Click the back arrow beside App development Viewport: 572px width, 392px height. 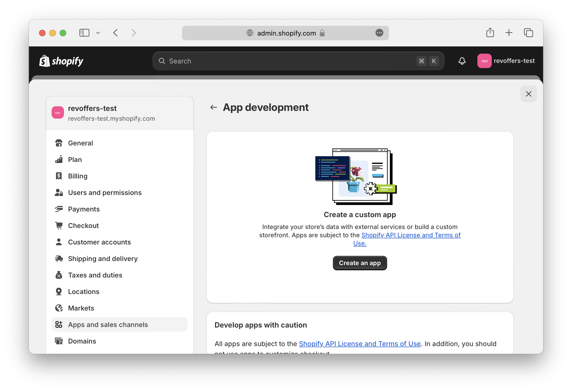coord(214,107)
